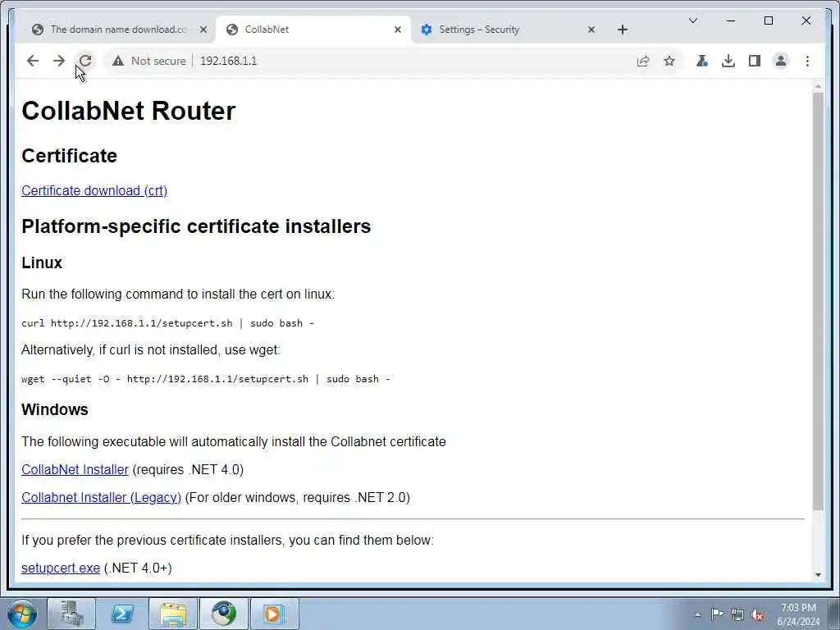Image resolution: width=840 pixels, height=630 pixels.
Task: Close the CollabNet tab
Action: click(398, 30)
